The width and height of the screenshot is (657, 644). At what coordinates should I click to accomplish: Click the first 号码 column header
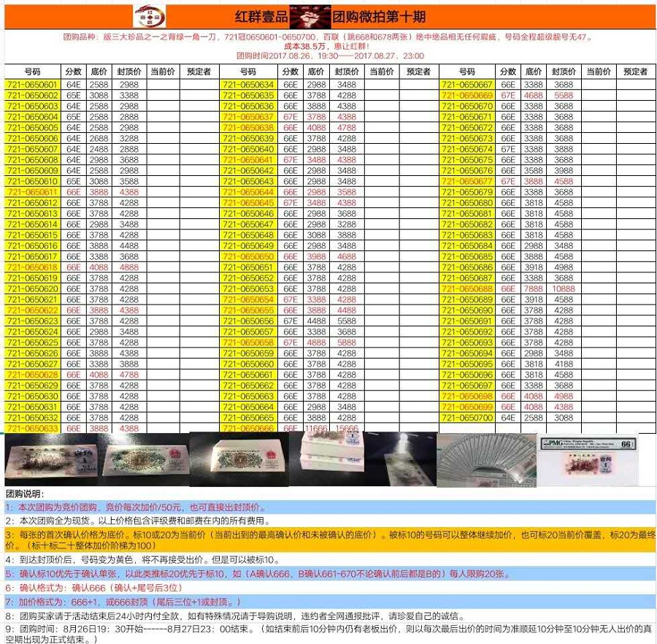pos(32,72)
